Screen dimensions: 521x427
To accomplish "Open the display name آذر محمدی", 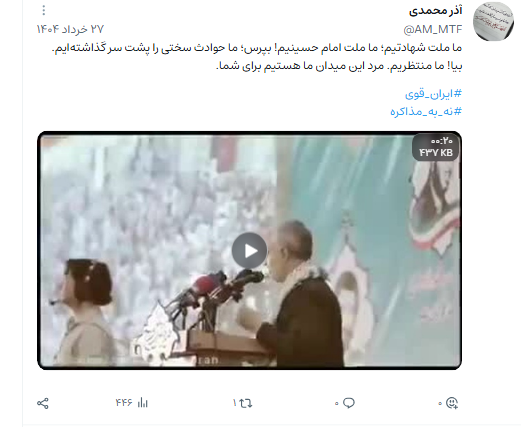I will coord(435,11).
